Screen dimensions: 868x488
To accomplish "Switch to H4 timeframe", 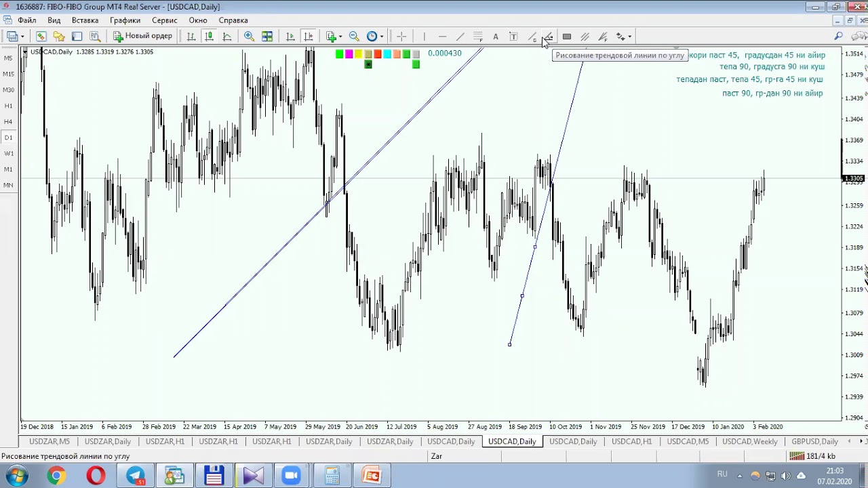I will point(8,121).
